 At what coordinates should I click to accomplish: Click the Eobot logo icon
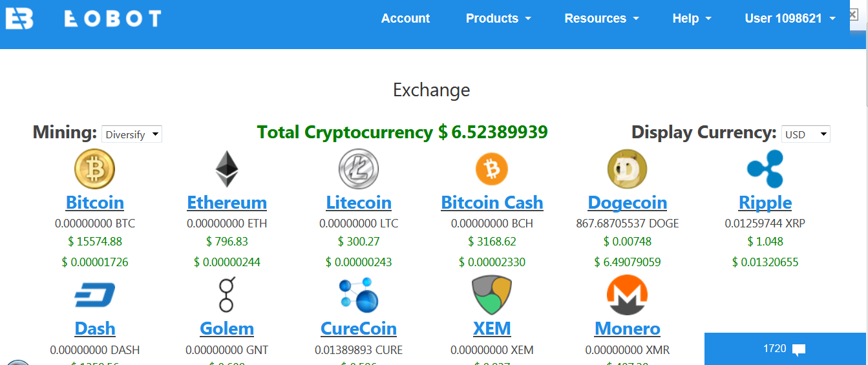pos(19,19)
